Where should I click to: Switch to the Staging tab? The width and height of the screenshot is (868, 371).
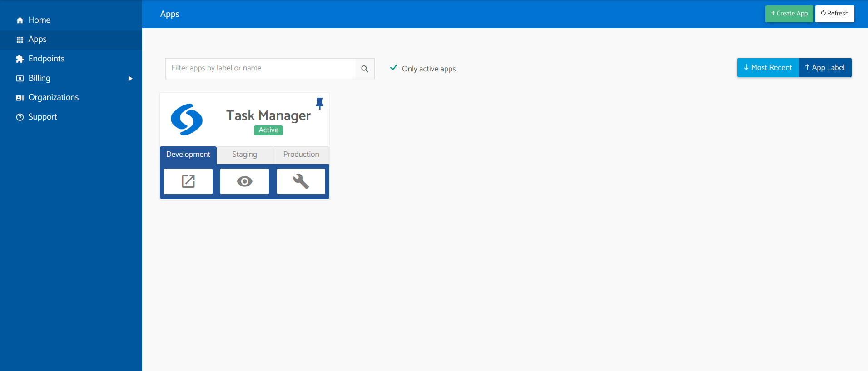[x=244, y=155]
